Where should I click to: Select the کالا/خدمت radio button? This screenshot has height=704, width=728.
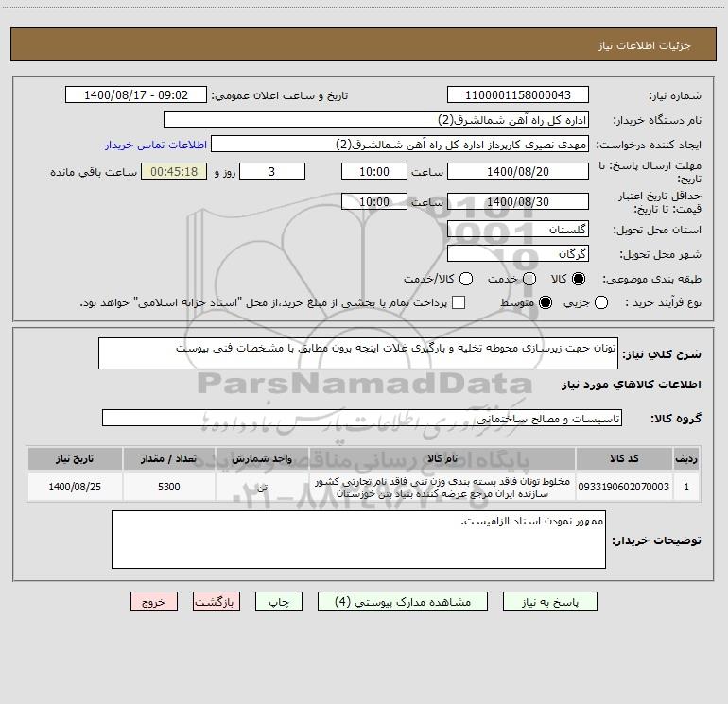tap(466, 279)
